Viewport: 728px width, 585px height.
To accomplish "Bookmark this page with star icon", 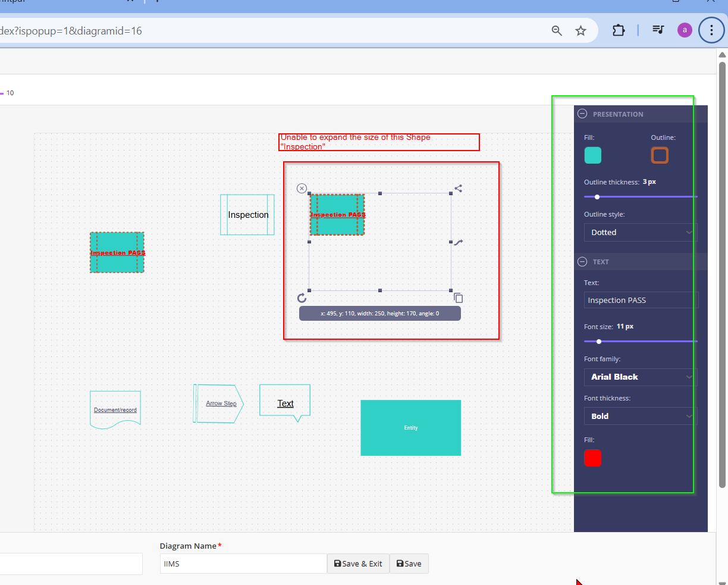I will (x=581, y=30).
